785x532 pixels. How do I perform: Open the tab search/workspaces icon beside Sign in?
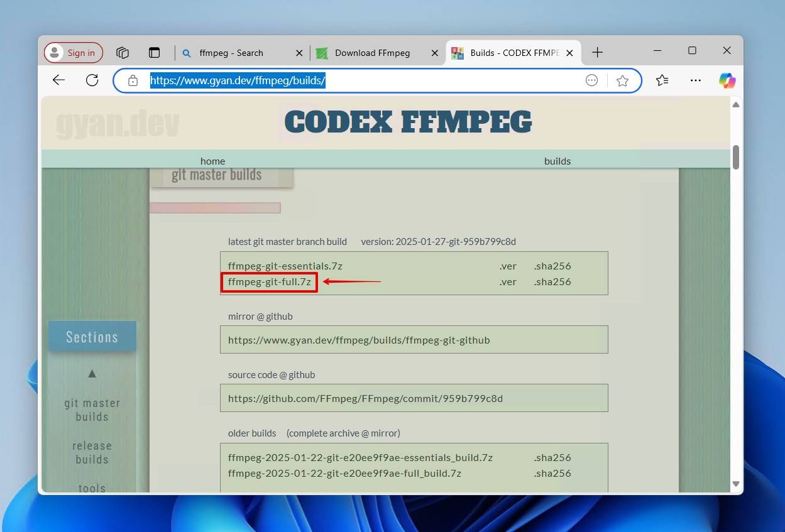coord(123,52)
